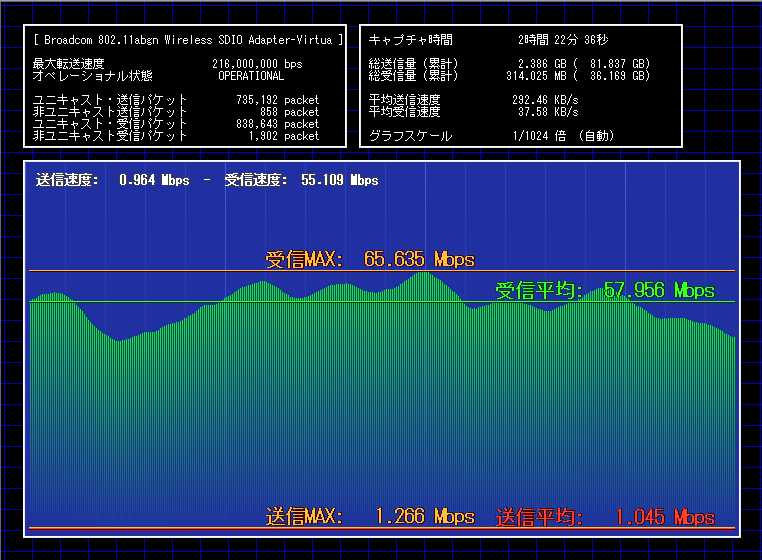The width and height of the screenshot is (762, 560).
Task: Click the 858 packet value
Action: [x=290, y=112]
